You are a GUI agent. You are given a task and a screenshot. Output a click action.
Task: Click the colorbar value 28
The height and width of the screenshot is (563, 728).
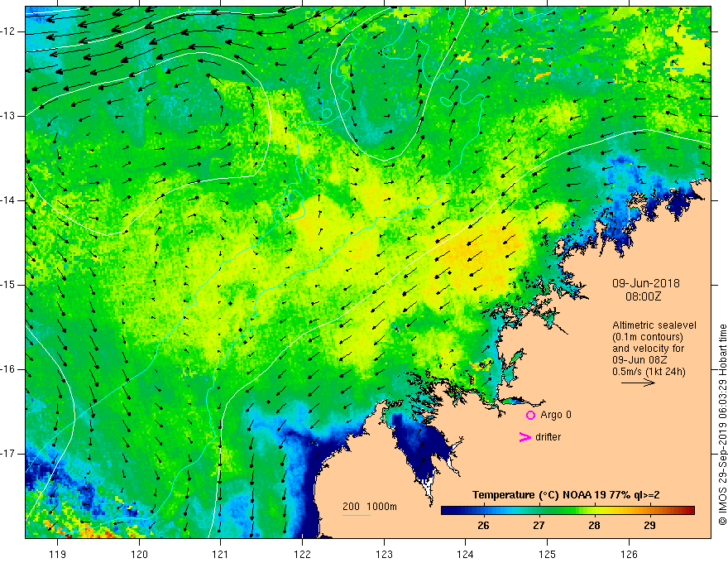(x=594, y=526)
